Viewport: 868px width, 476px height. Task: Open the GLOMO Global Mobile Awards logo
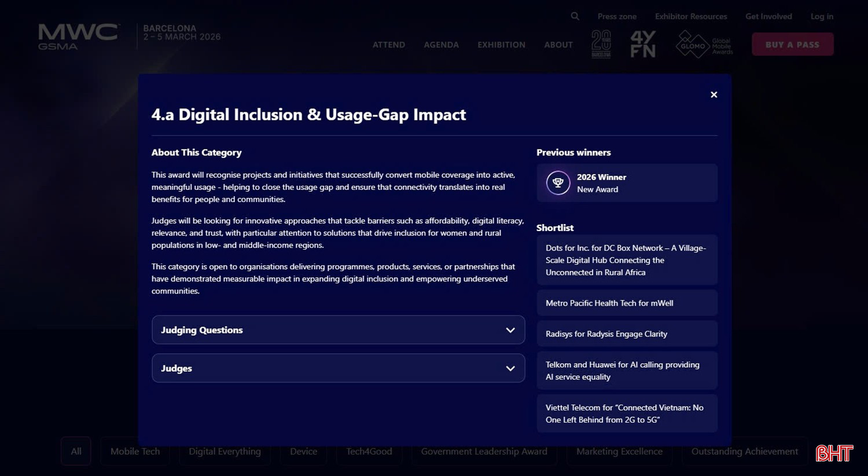pyautogui.click(x=704, y=45)
